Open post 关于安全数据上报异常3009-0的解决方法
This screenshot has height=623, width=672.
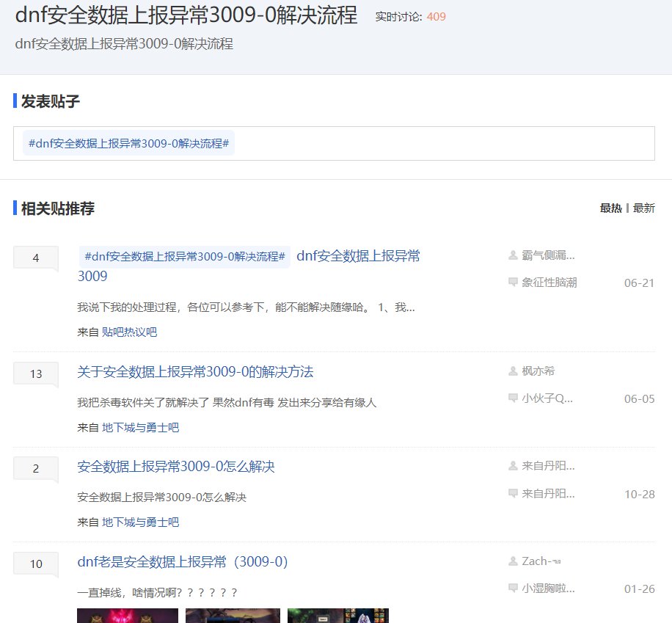(195, 372)
